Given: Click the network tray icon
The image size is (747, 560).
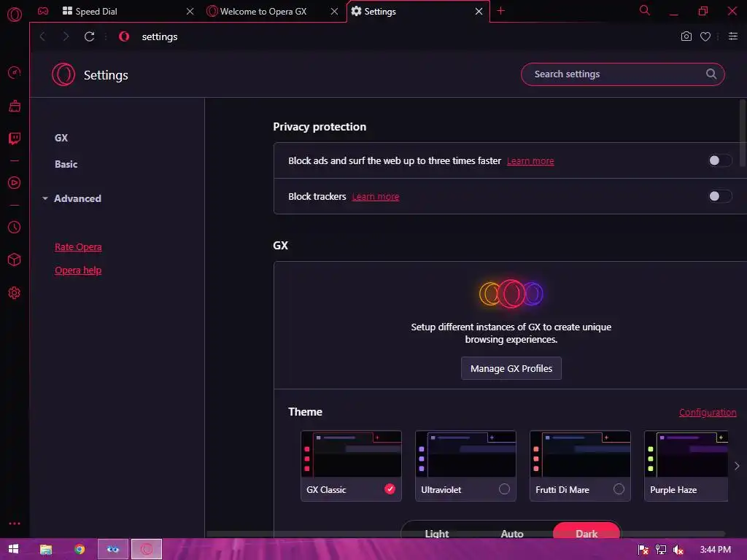Looking at the screenshot, I should [x=661, y=550].
